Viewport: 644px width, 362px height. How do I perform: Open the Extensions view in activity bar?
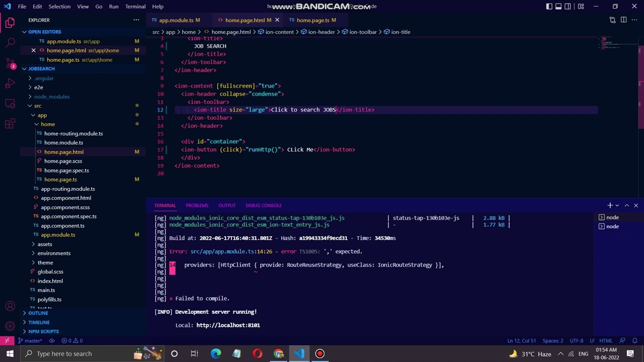click(10, 124)
